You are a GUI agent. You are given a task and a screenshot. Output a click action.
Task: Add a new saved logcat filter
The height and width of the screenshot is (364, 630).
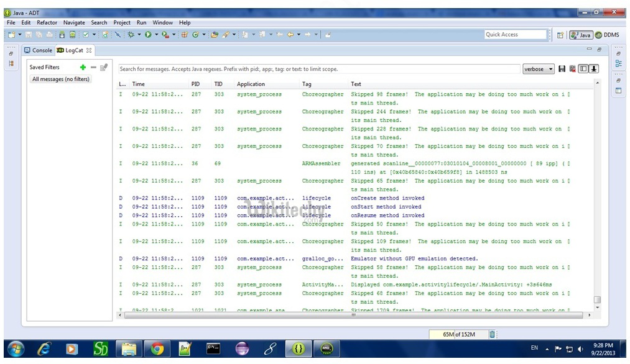(83, 67)
